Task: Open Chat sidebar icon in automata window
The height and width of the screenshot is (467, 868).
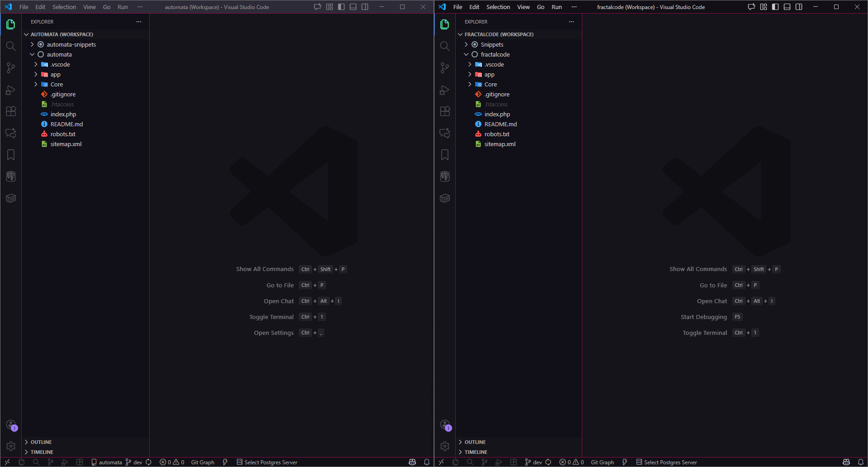Action: tap(11, 133)
